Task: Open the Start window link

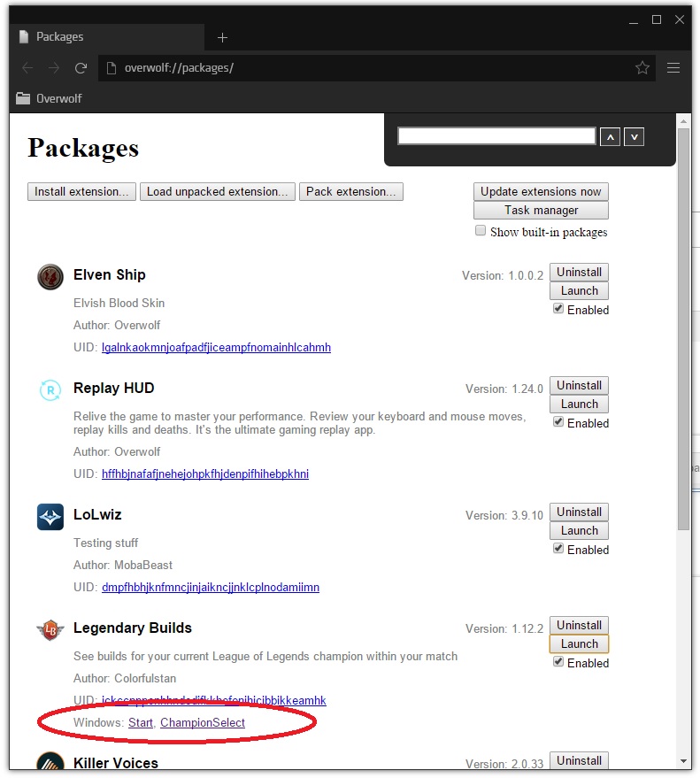Action: (x=141, y=722)
